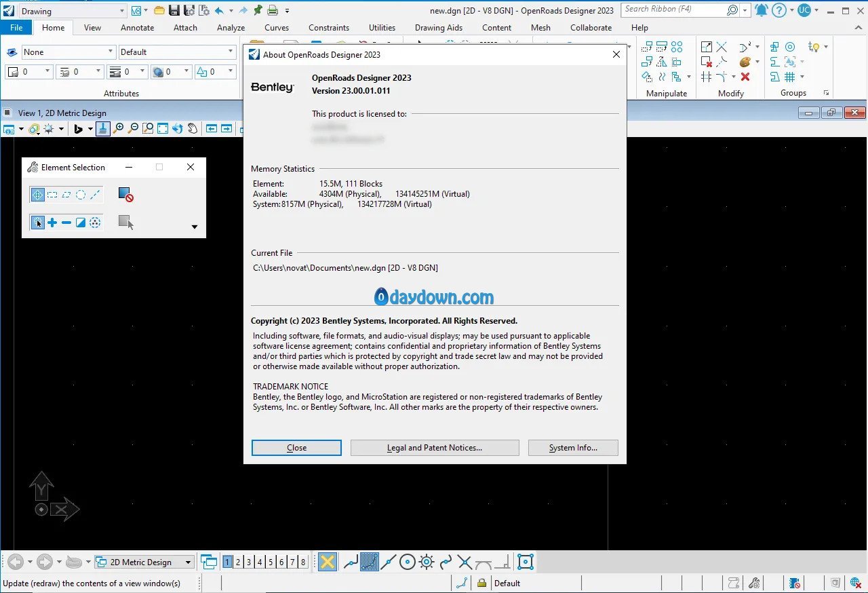Click the Update View brush icon
Image resolution: width=868 pixels, height=593 pixels.
[x=102, y=128]
